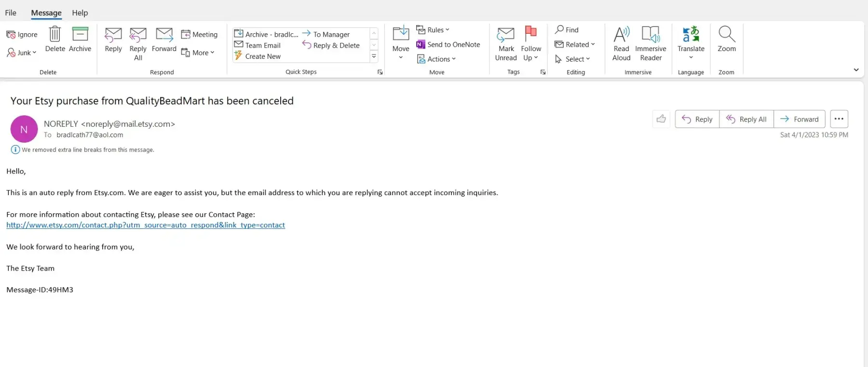Switch to the Help tab

click(80, 13)
